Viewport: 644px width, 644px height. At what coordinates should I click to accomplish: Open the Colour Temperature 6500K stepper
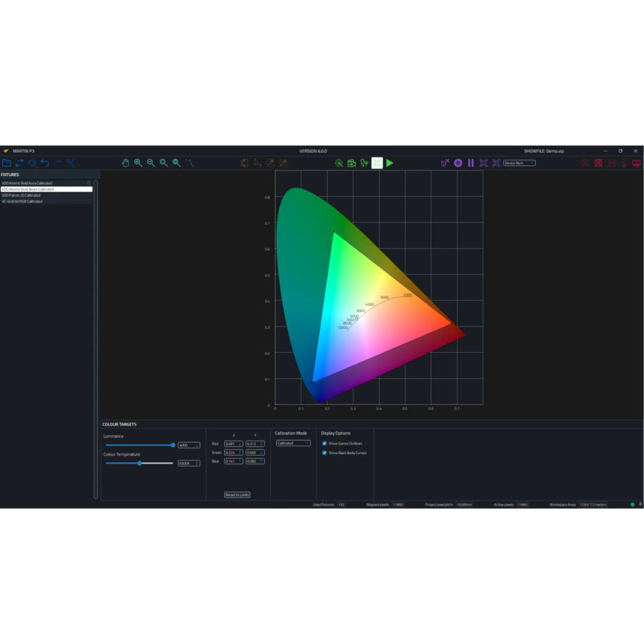click(x=189, y=464)
